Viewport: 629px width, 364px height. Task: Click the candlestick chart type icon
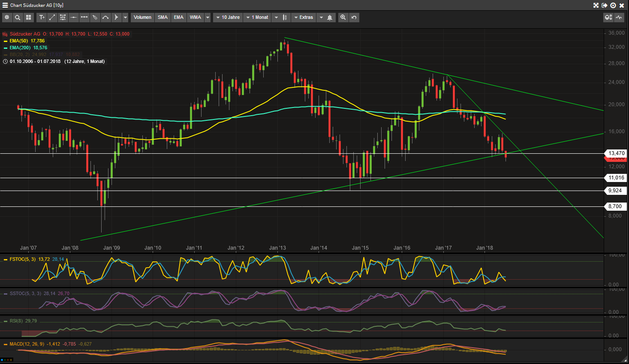pyautogui.click(x=285, y=18)
